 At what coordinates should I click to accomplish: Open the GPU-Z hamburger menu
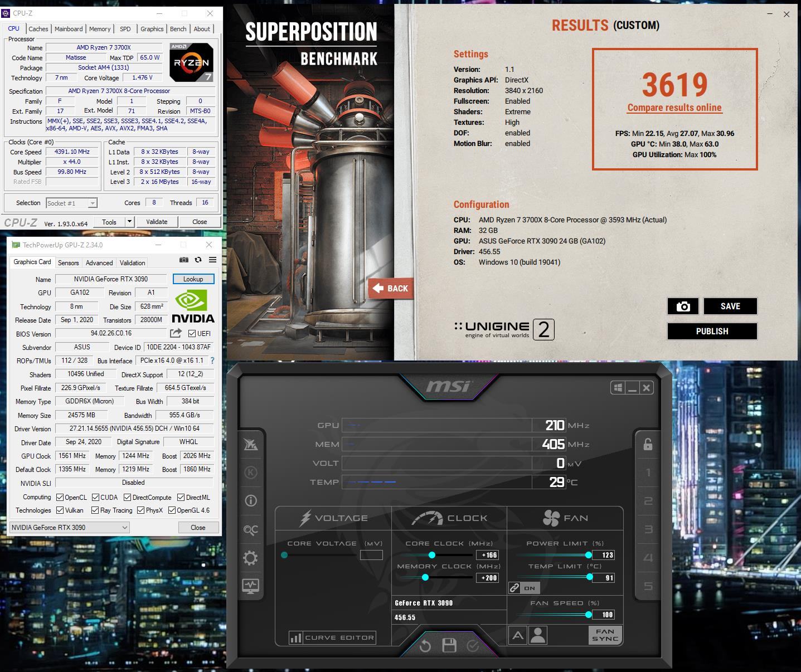(x=212, y=260)
